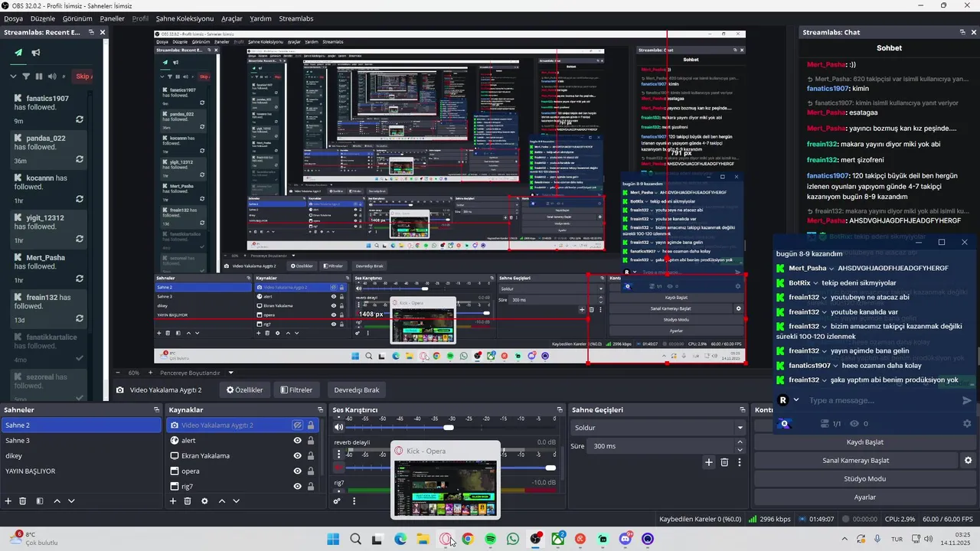980x551 pixels.
Task: Open the Görünüm menu
Action: (x=77, y=18)
